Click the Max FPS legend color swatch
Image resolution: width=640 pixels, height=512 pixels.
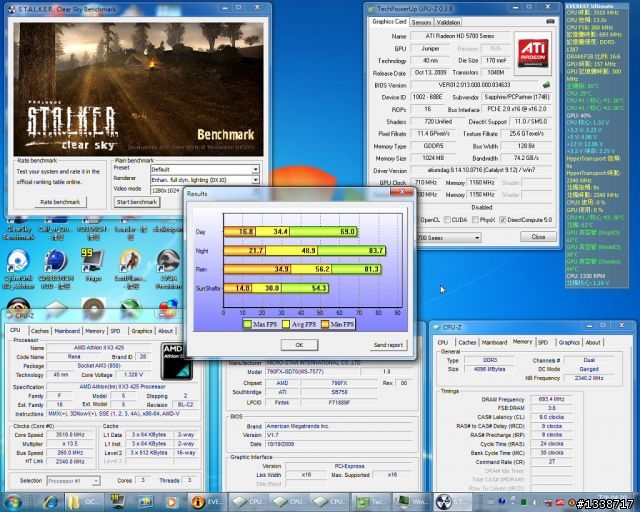click(249, 324)
